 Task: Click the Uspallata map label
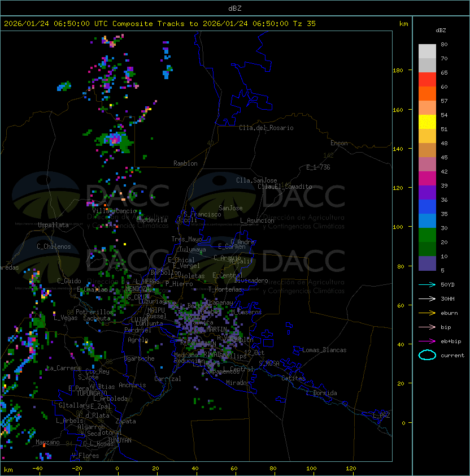[53, 225]
